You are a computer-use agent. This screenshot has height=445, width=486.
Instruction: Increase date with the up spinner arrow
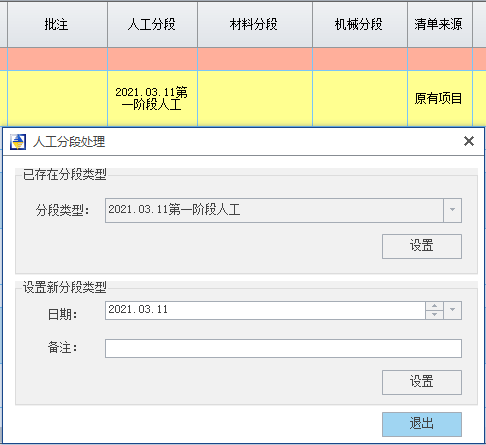434,306
